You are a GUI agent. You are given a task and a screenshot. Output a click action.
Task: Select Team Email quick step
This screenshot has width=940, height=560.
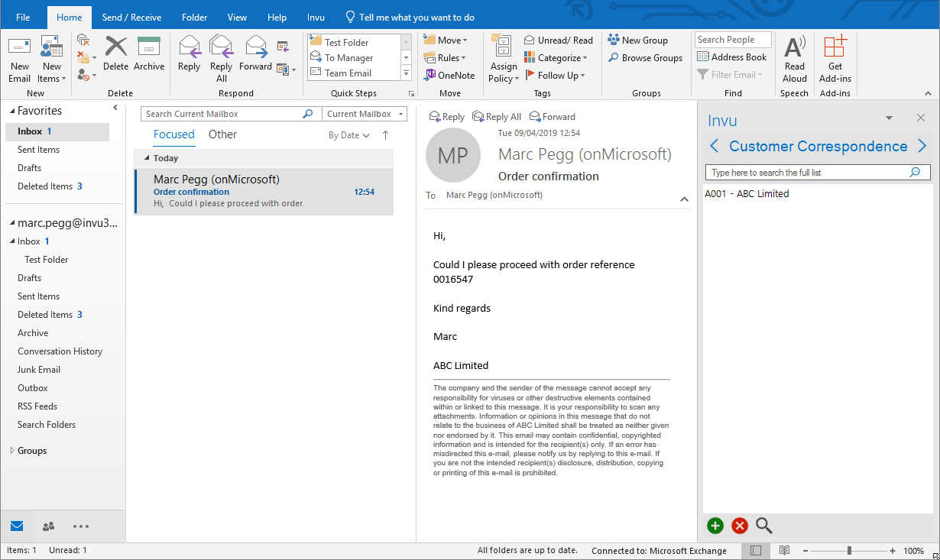tap(354, 73)
